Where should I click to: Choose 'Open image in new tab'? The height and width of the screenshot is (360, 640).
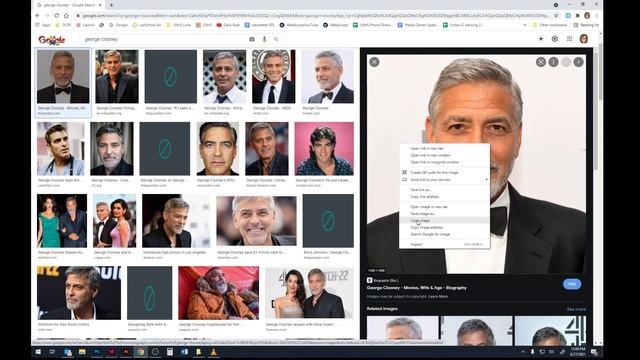point(444,207)
